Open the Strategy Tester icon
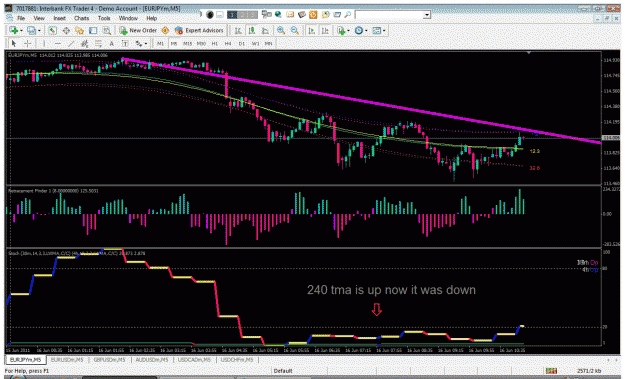The height and width of the screenshot is (379, 625). click(x=106, y=30)
